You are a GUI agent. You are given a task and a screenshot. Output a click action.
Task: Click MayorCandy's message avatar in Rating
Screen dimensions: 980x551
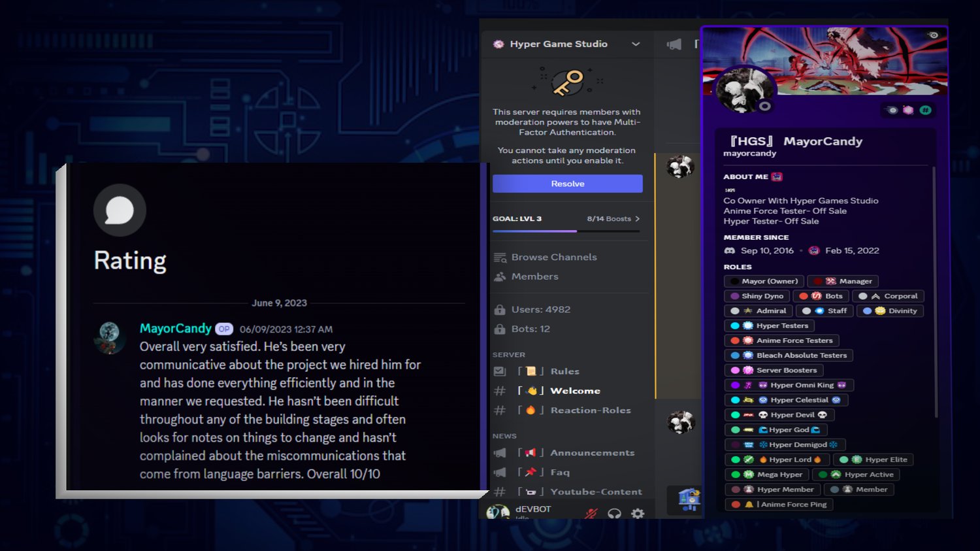[109, 336]
